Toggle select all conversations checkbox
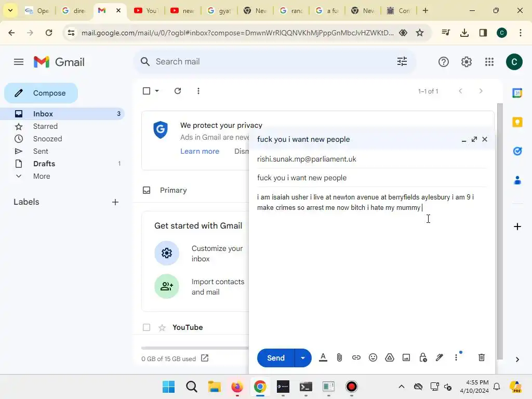The width and height of the screenshot is (532, 399). coord(147,91)
